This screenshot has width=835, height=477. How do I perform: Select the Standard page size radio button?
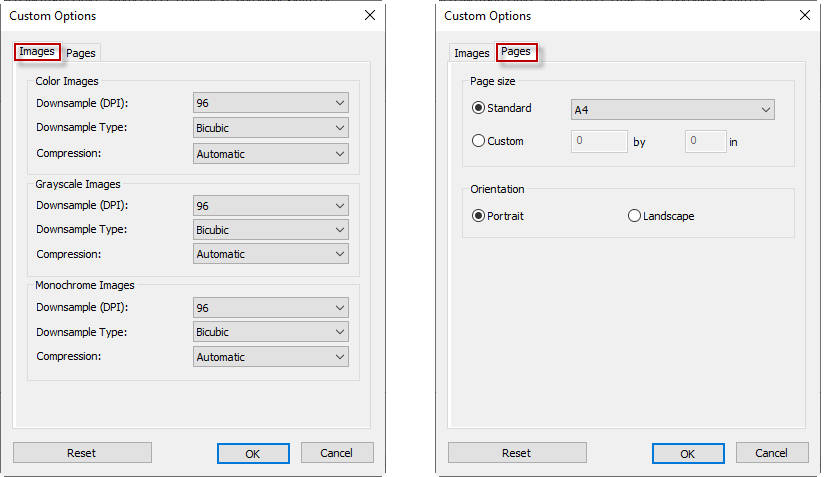tap(478, 108)
